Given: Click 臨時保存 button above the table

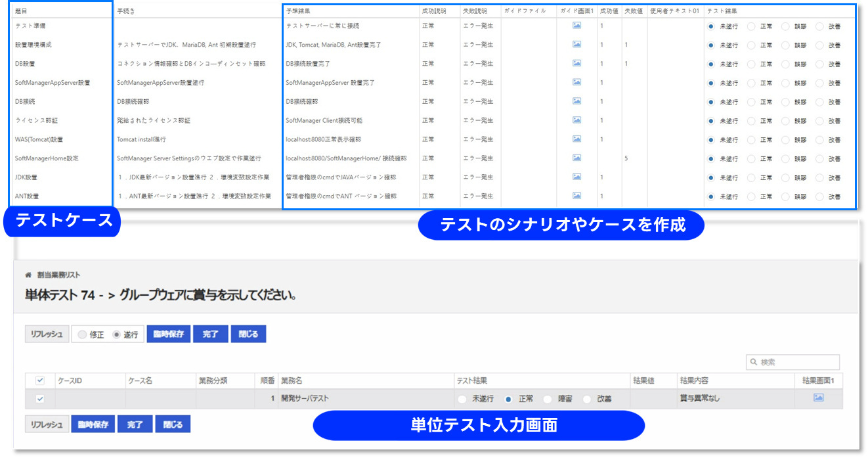Looking at the screenshot, I should [x=168, y=334].
